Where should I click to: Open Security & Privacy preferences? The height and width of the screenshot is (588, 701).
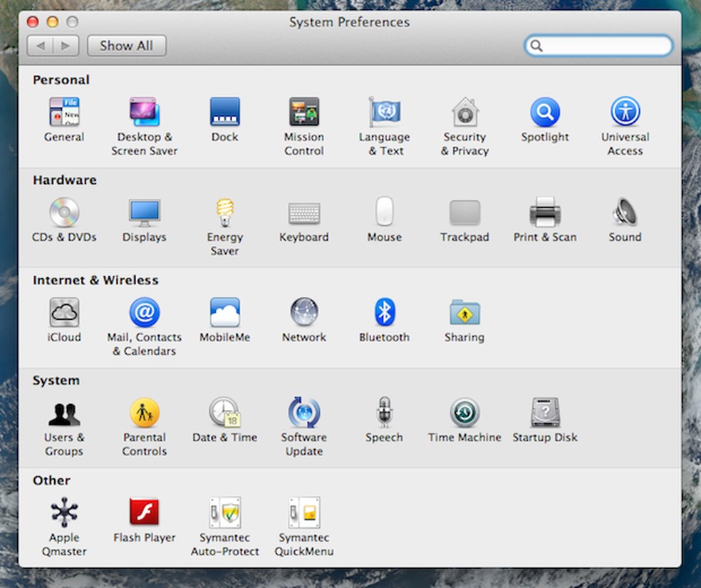click(464, 112)
